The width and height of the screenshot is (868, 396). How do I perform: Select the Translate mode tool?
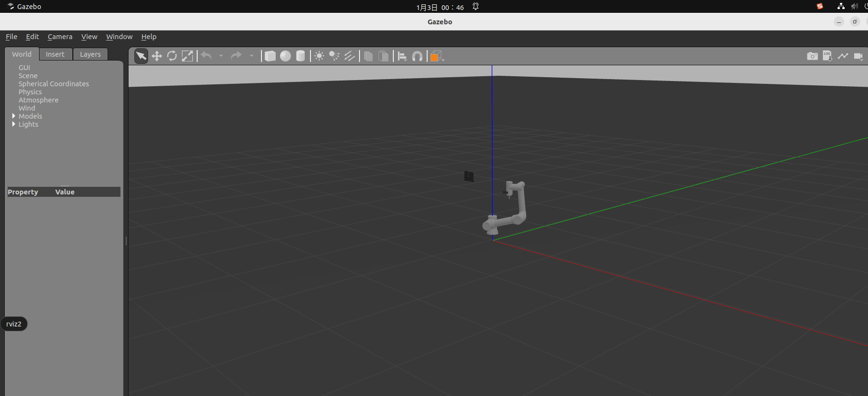pyautogui.click(x=157, y=56)
